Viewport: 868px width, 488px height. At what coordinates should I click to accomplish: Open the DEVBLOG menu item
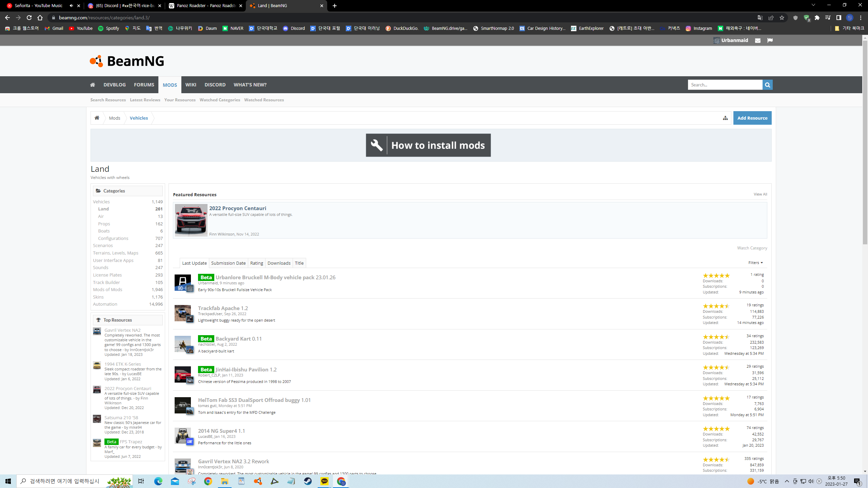115,85
